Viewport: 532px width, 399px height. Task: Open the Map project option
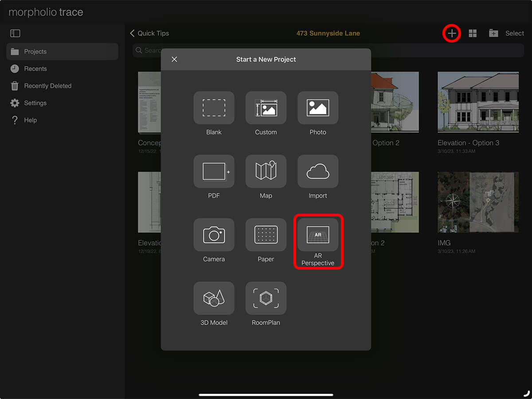tap(266, 172)
